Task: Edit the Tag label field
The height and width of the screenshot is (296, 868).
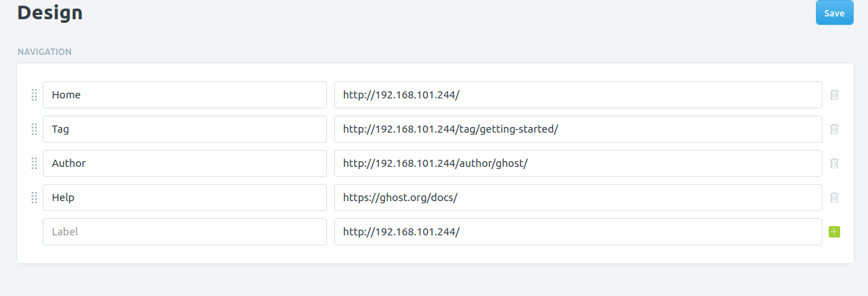Action: tap(185, 129)
